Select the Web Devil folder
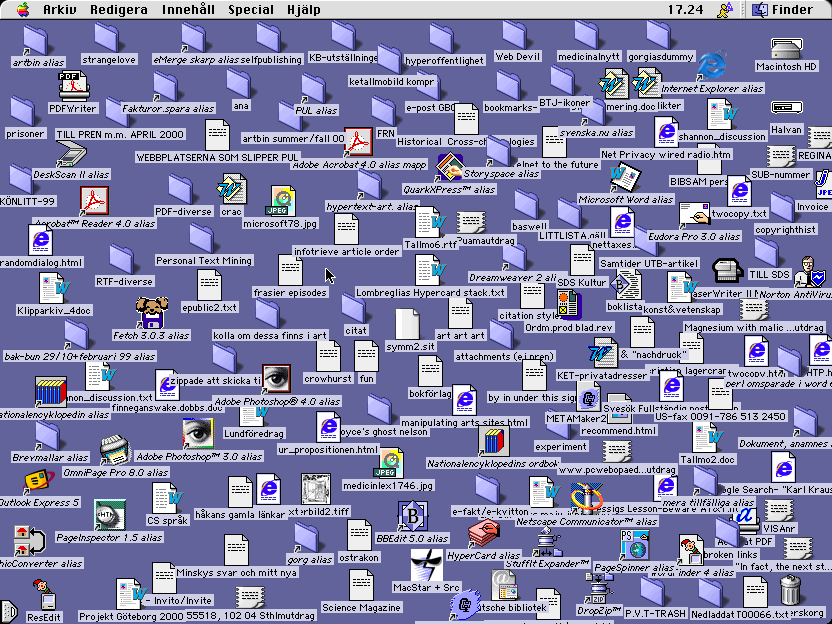This screenshot has width=832, height=624. point(514,34)
